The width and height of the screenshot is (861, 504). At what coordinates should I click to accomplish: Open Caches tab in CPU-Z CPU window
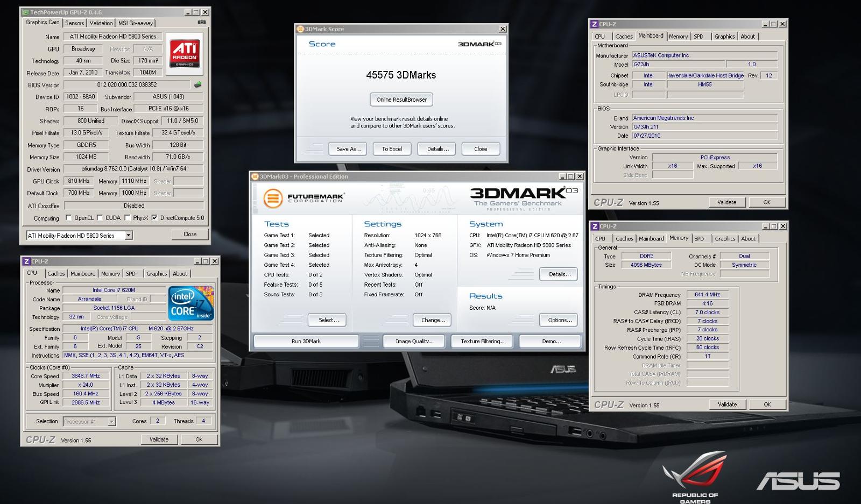(55, 274)
